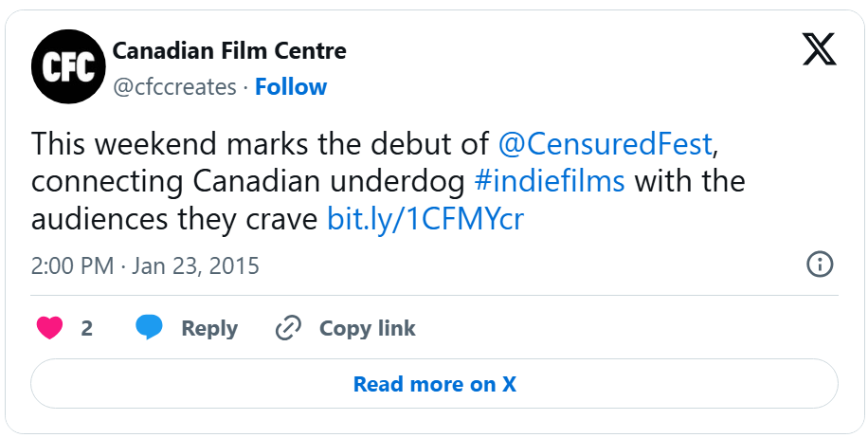
Task: Open the bit.ly/1CFMYcr link
Action: click(425, 219)
